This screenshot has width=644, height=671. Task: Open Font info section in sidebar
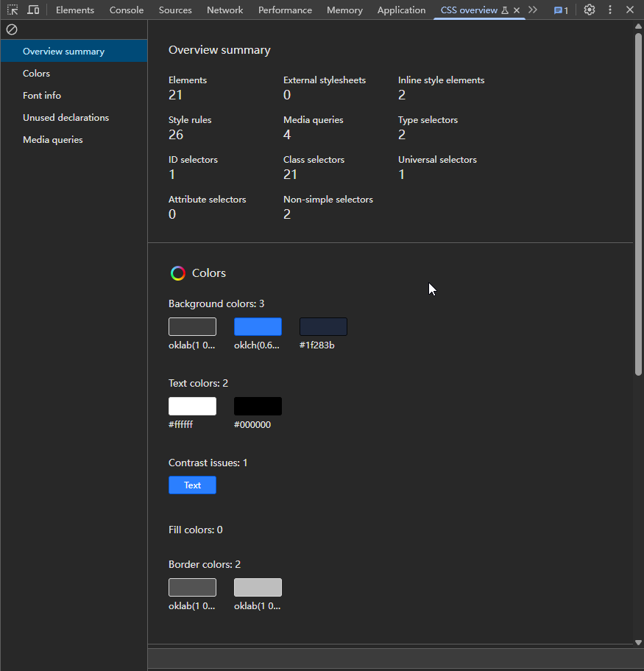click(x=42, y=96)
